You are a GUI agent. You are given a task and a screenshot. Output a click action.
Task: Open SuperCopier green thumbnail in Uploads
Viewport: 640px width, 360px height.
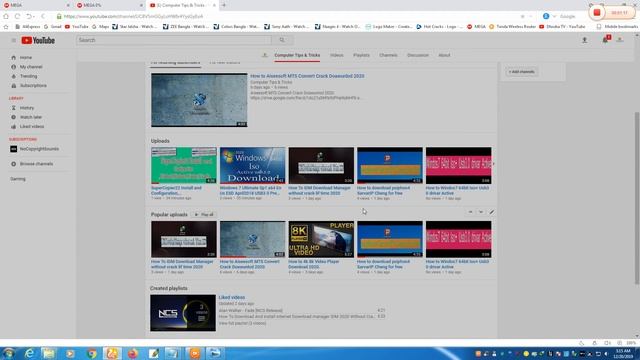click(x=184, y=165)
